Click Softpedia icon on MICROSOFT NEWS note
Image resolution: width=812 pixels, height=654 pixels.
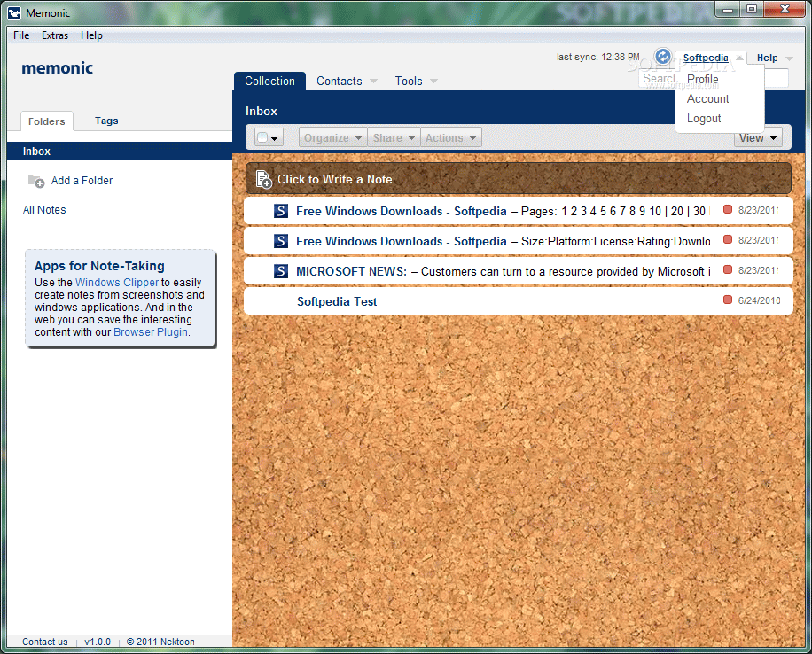(x=281, y=271)
